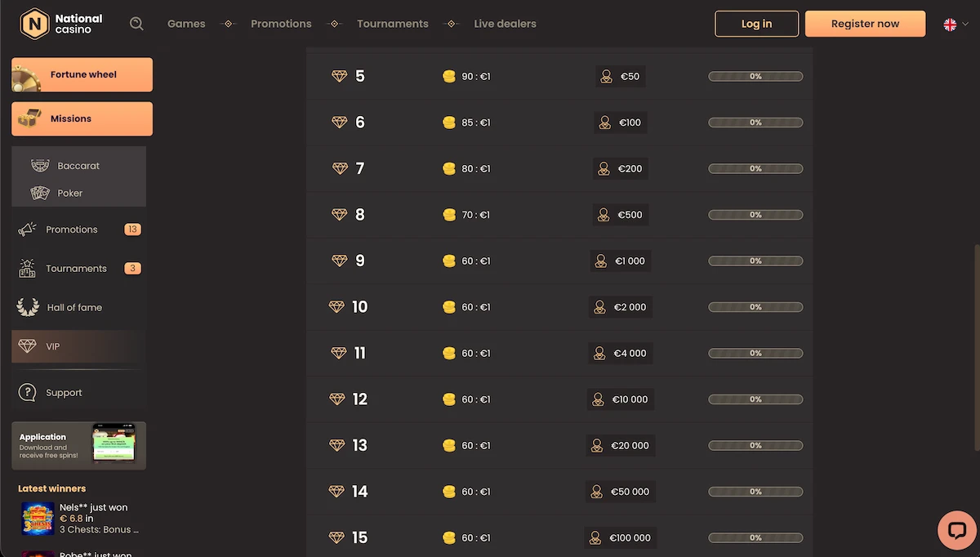Click the Hall of fame laurel icon

(28, 307)
